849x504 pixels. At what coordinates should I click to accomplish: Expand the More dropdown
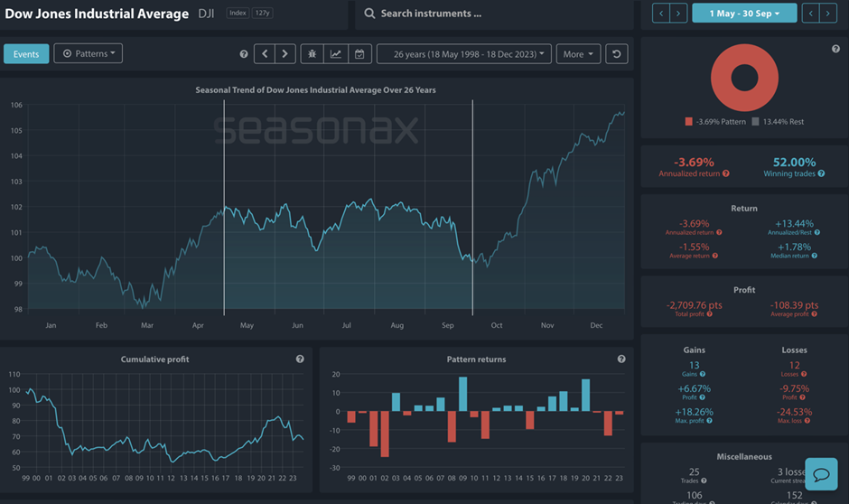[x=578, y=54]
